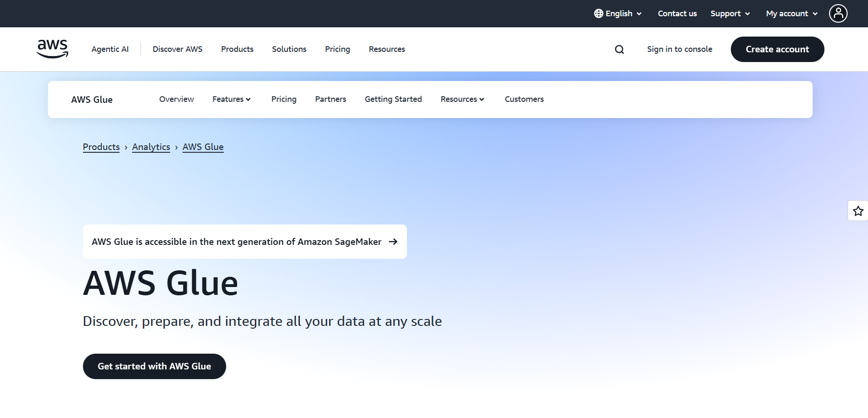This screenshot has height=418, width=868.
Task: Expand the My account menu
Action: point(791,13)
